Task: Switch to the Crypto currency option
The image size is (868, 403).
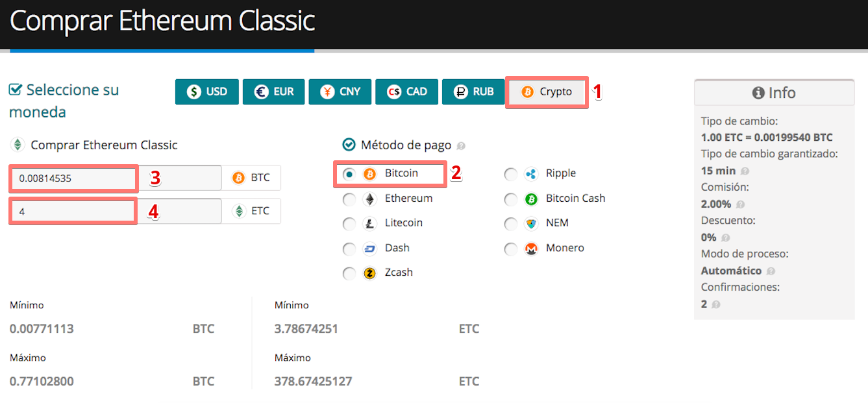Action: click(547, 92)
